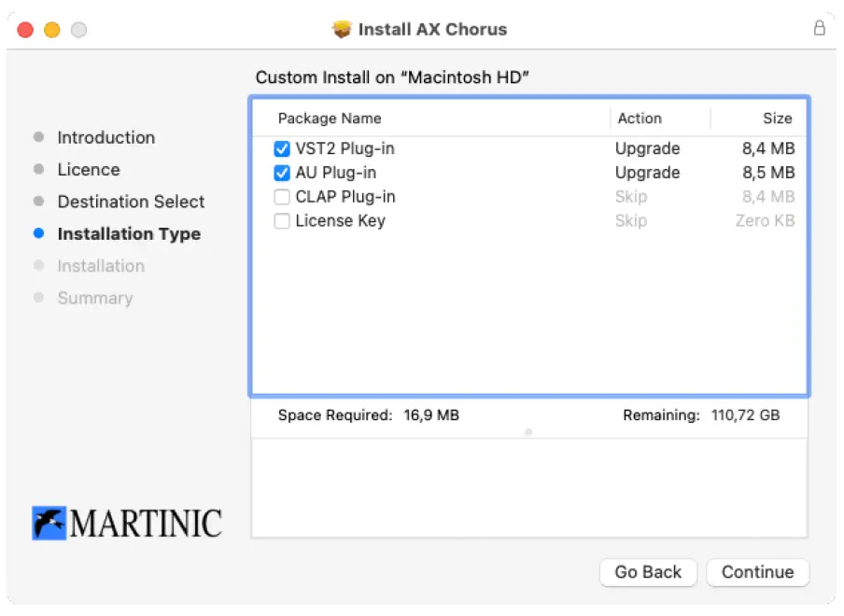Click the Package Name column header
The width and height of the screenshot is (844, 616).
click(x=330, y=119)
